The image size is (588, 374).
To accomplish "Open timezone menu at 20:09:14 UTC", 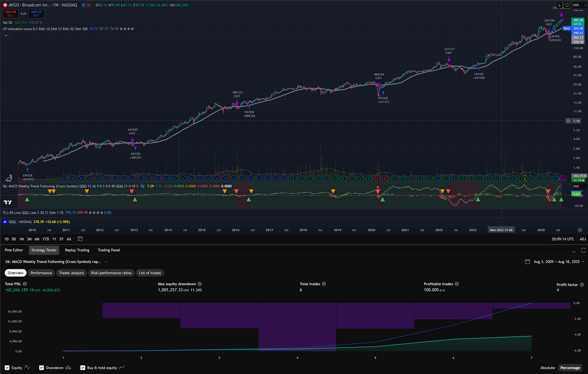I will coord(563,239).
